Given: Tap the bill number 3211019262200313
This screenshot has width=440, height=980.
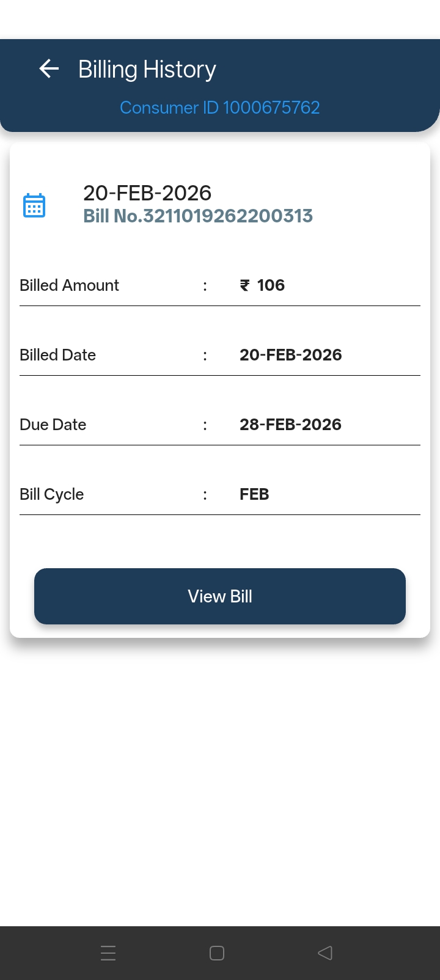Looking at the screenshot, I should click(x=198, y=216).
